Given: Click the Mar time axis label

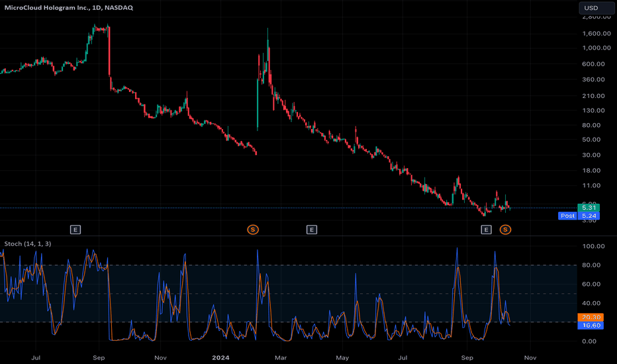Looking at the screenshot, I should tap(281, 357).
